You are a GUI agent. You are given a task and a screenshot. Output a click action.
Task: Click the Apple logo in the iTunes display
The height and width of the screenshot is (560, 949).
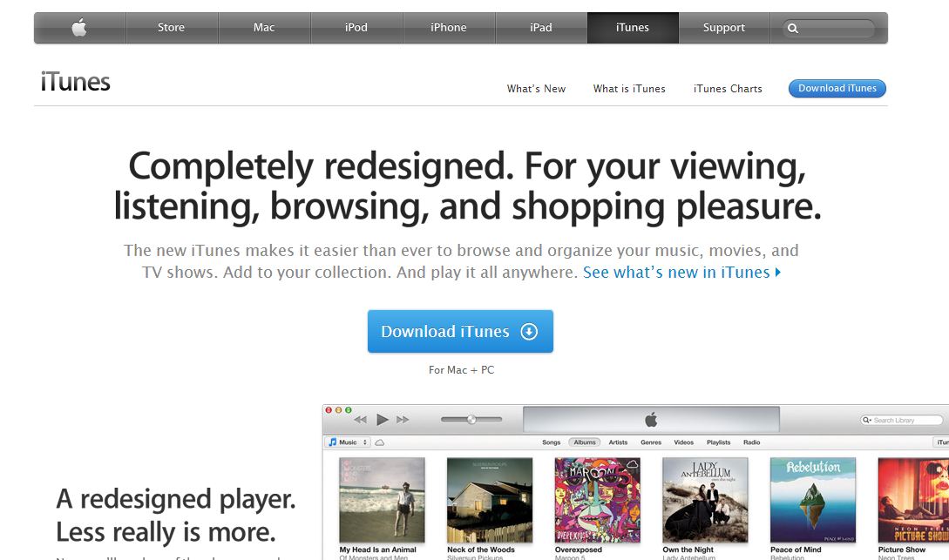[x=652, y=420]
